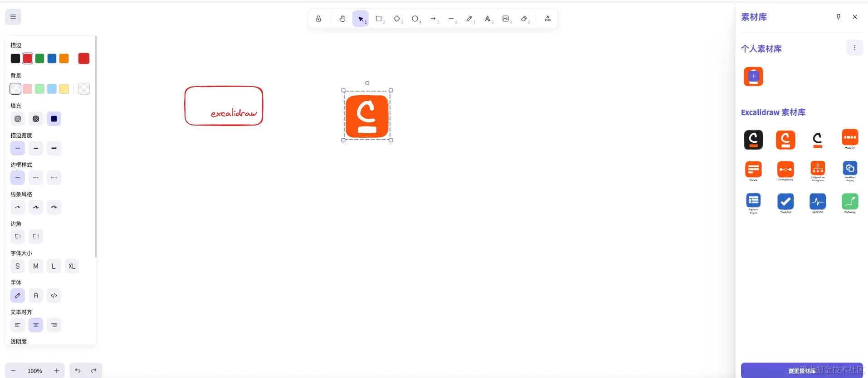Choose the code font
The image size is (868, 378).
point(54,296)
